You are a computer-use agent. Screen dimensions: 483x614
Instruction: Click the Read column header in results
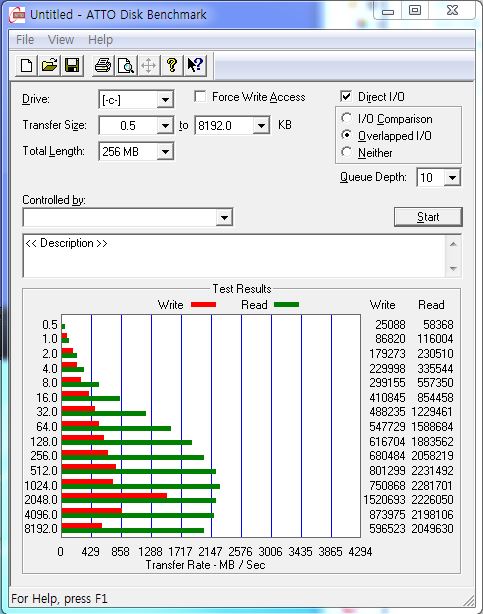[x=431, y=305]
